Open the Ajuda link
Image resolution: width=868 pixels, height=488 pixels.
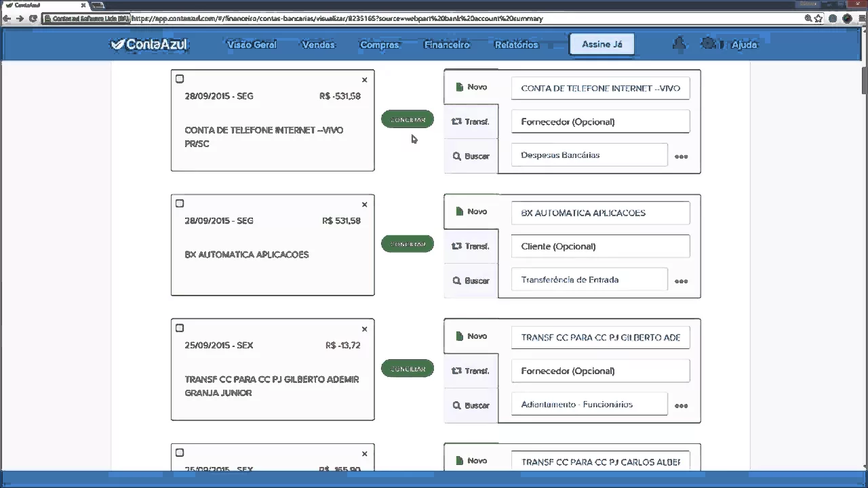coord(744,45)
